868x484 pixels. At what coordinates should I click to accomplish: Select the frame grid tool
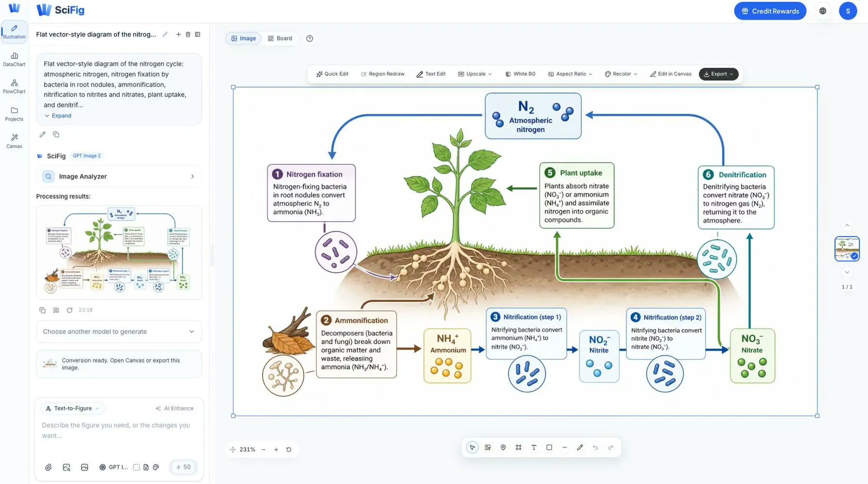coord(518,448)
